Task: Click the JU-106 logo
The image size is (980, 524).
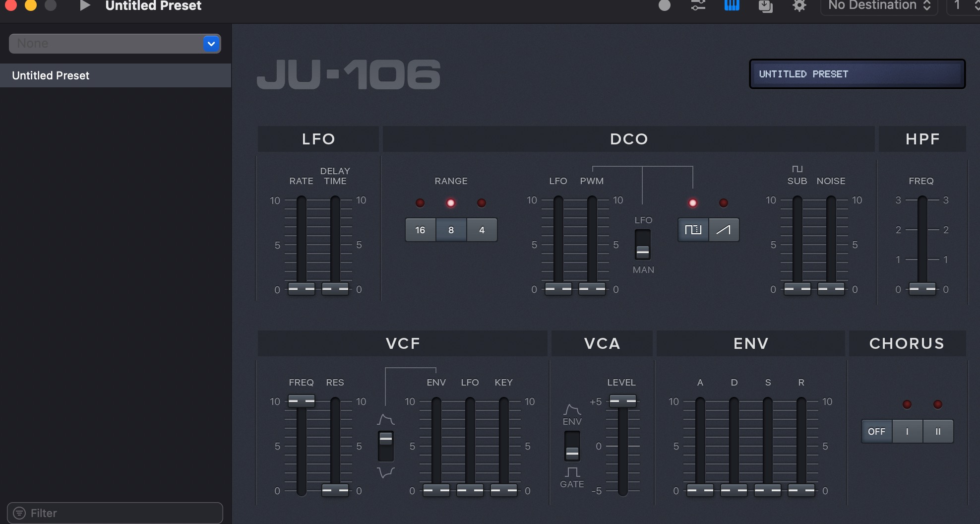Action: point(349,75)
